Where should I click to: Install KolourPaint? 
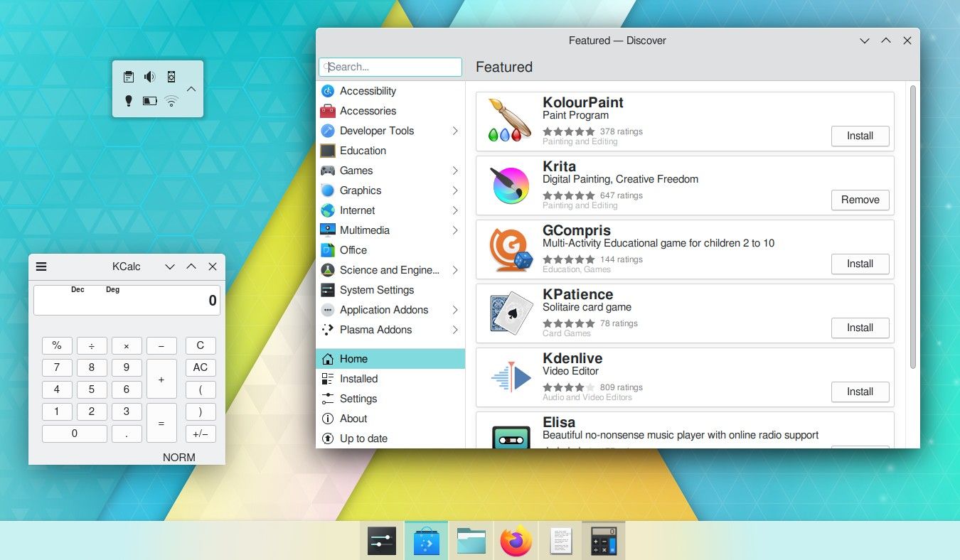(x=860, y=136)
